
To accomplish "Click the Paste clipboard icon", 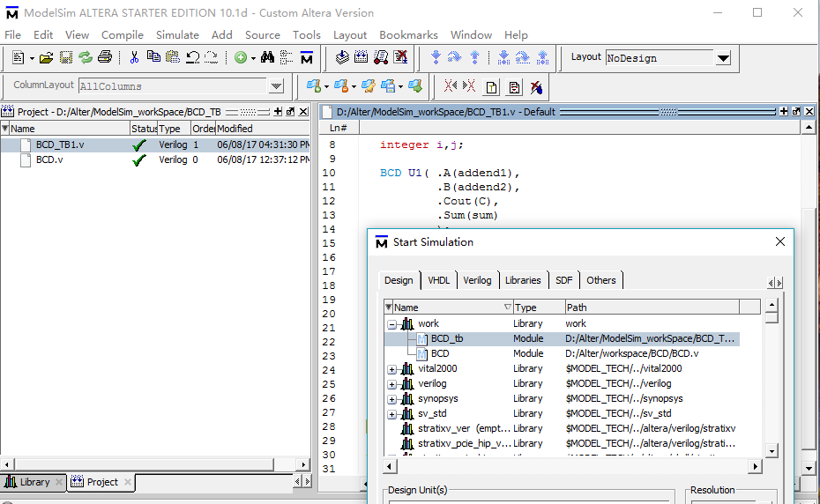I will pyautogui.click(x=173, y=57).
